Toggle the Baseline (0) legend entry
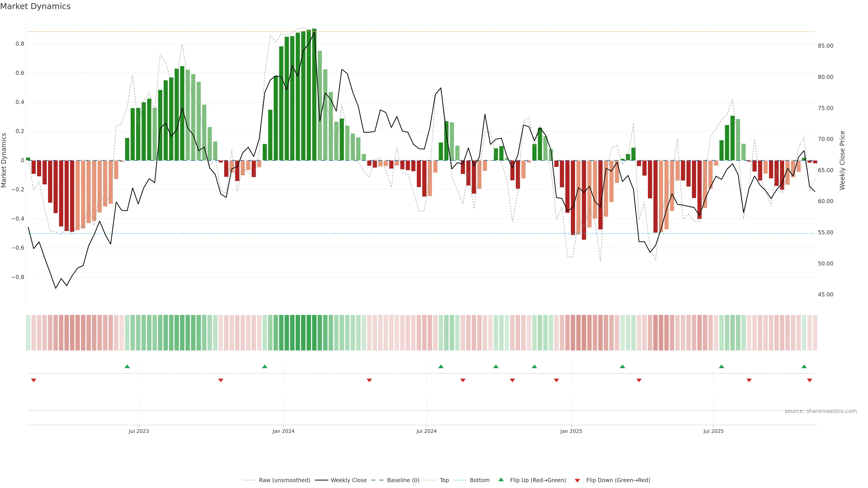 coord(403,480)
